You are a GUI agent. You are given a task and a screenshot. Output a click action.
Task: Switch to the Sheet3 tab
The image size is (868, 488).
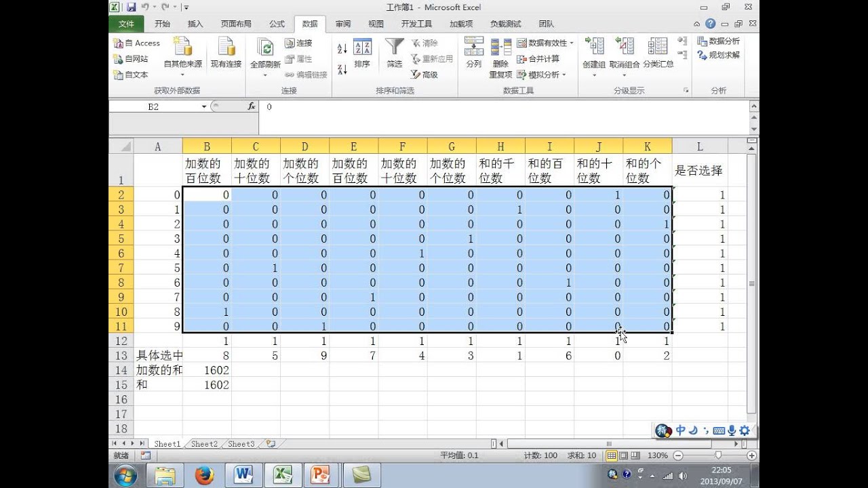[241, 444]
